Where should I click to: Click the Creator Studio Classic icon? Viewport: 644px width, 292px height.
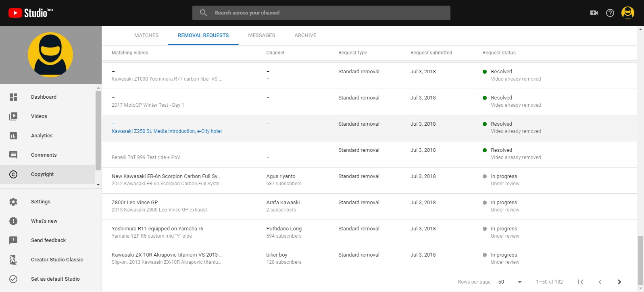point(13,260)
